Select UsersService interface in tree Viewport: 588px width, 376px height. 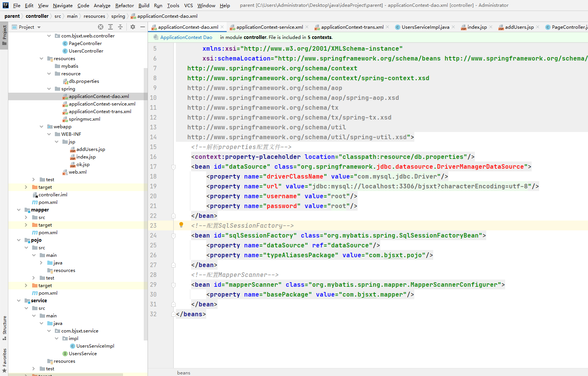click(82, 354)
